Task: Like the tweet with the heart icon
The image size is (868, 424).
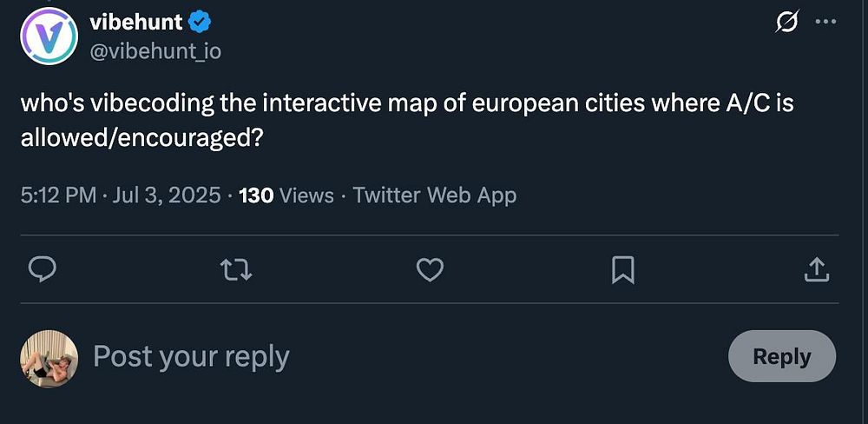Action: [x=430, y=271]
